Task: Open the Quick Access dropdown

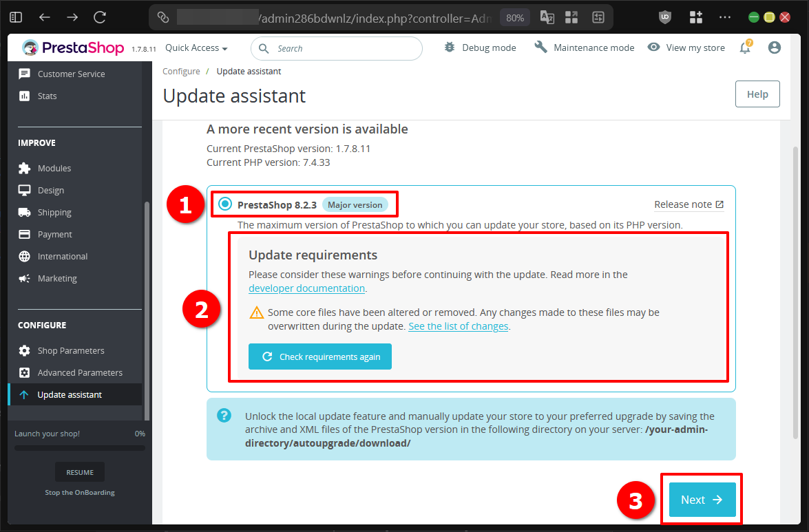Action: (196, 47)
